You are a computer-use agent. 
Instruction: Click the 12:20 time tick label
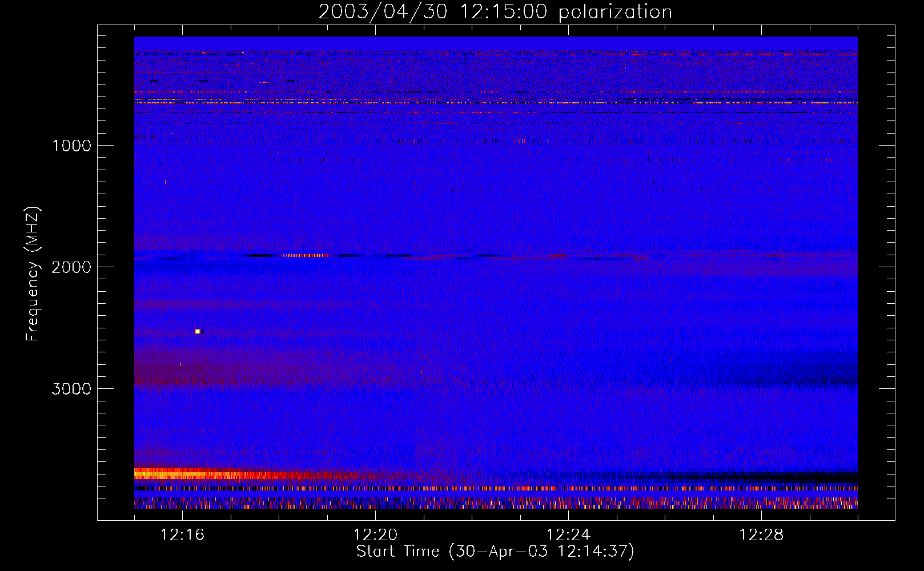375,535
